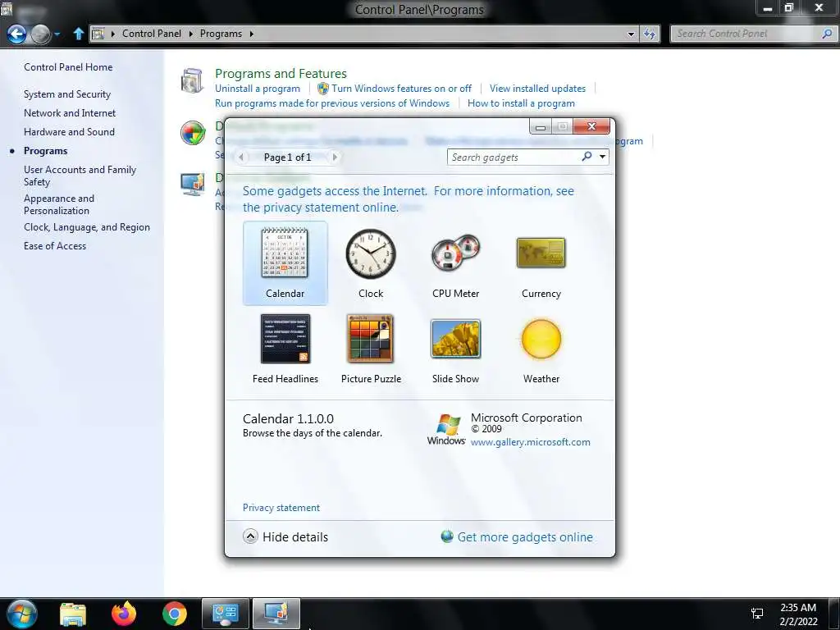Open Programs and Features heading
840x630 pixels.
[x=281, y=73]
